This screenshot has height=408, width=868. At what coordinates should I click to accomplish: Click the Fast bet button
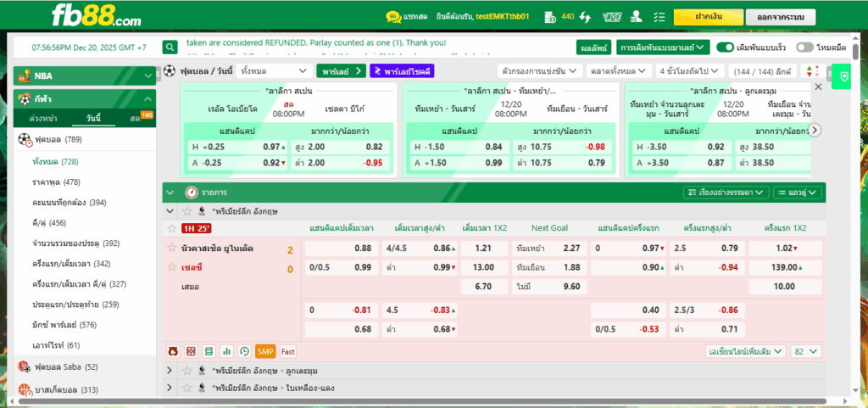coord(288,351)
